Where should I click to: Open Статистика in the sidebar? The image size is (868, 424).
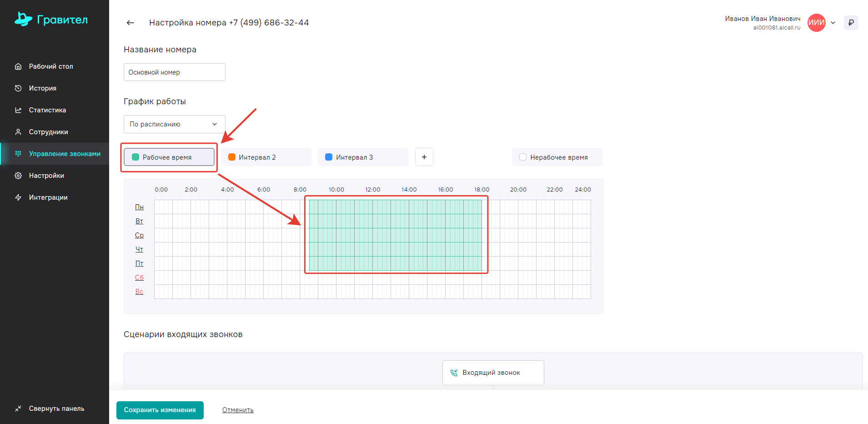(47, 110)
